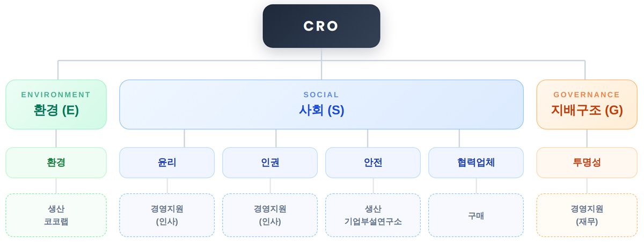The image size is (644, 246).
Task: Click the 인권 node
Action: point(270,162)
